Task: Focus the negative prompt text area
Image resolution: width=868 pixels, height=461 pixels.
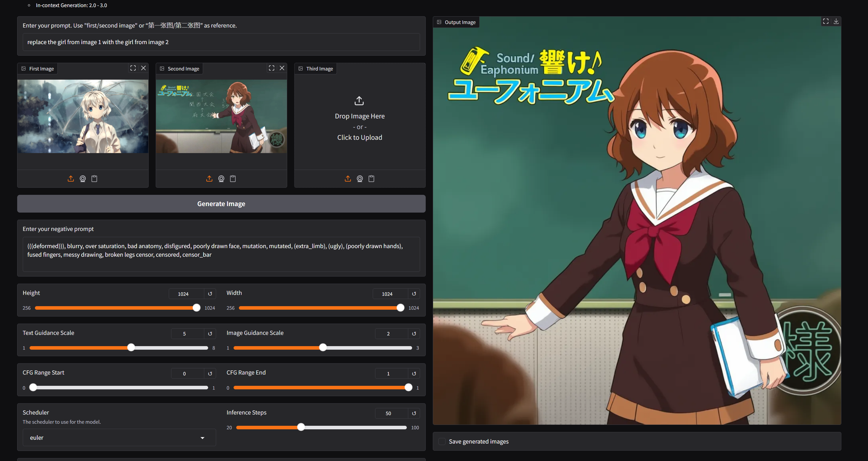Action: 221,254
